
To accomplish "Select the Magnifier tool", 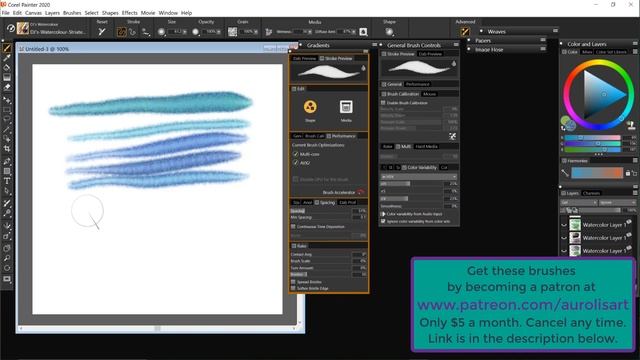I will [7, 258].
